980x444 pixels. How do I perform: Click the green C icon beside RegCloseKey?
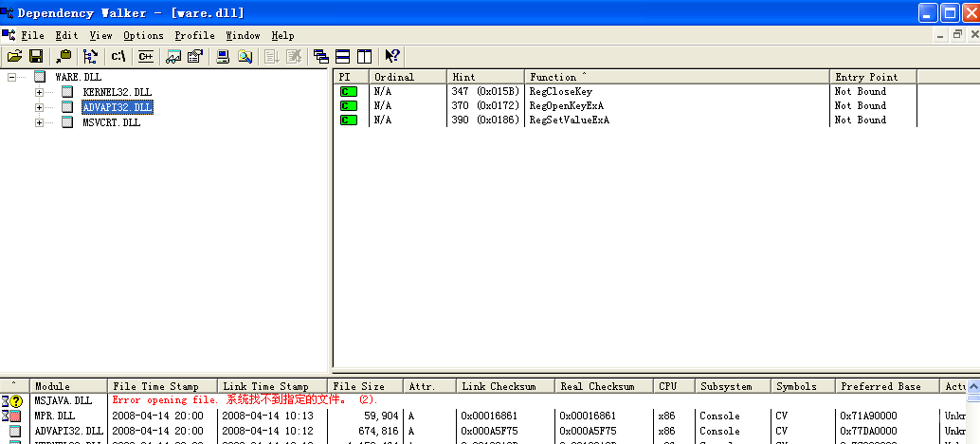tap(348, 91)
